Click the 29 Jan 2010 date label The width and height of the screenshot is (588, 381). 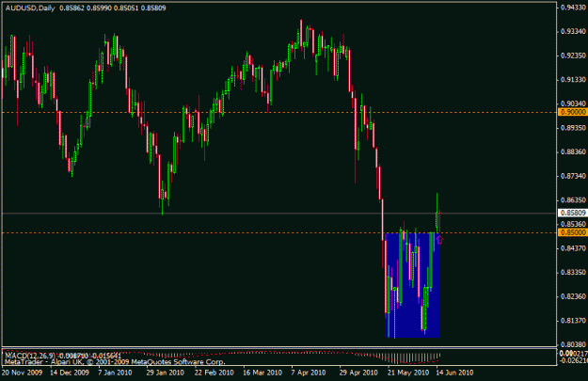pos(165,373)
